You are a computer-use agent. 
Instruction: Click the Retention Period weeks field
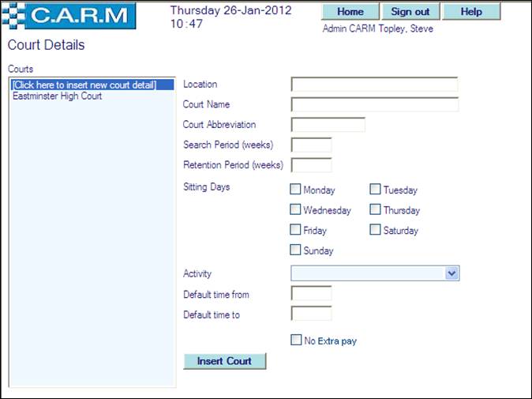pos(311,165)
